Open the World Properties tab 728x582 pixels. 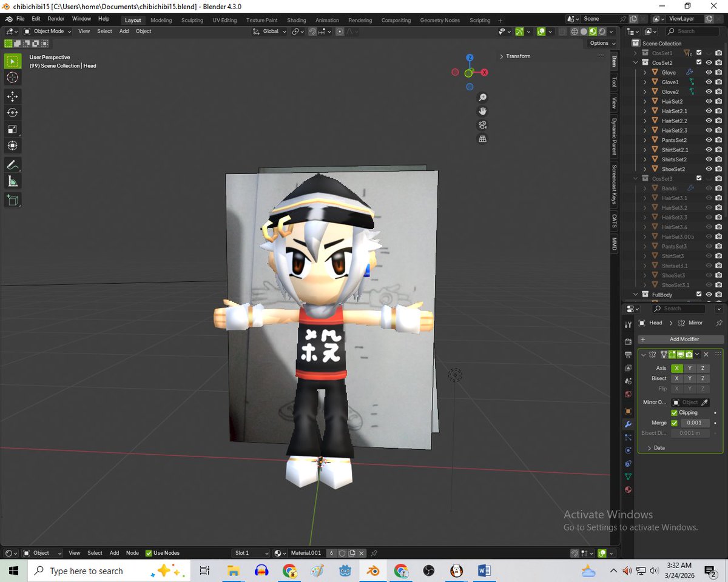(629, 393)
